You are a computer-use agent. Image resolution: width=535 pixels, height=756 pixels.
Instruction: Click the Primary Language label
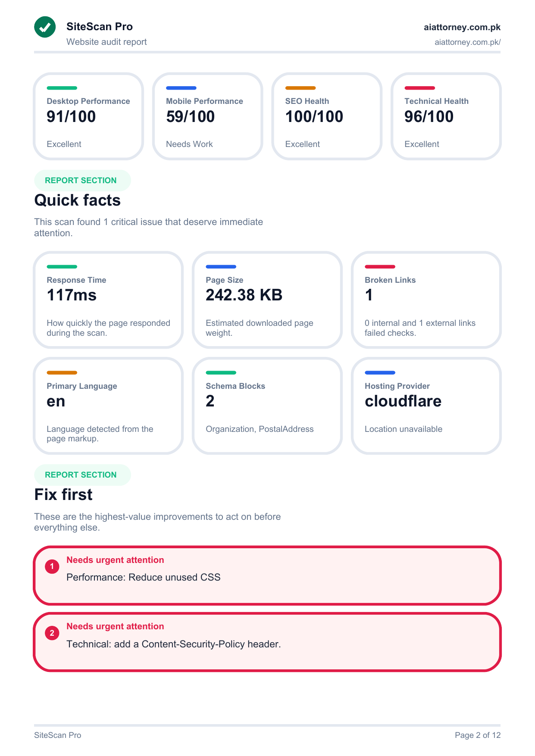(x=82, y=386)
